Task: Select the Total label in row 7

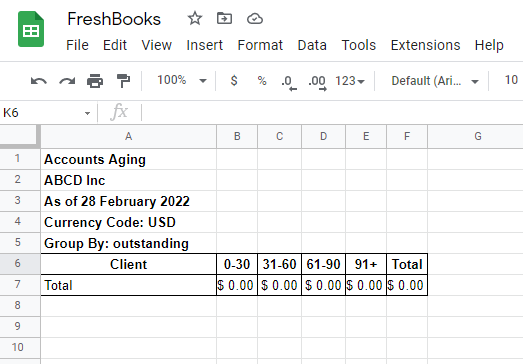Action: point(128,285)
